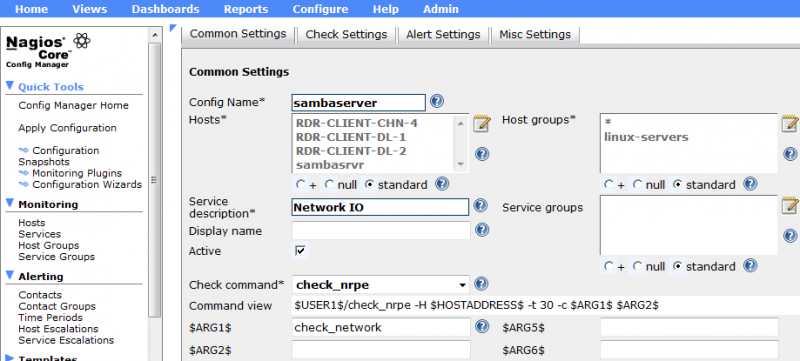Open the check_nrpe Check command dropdown
Screen dimensions: 800x361
click(x=381, y=285)
